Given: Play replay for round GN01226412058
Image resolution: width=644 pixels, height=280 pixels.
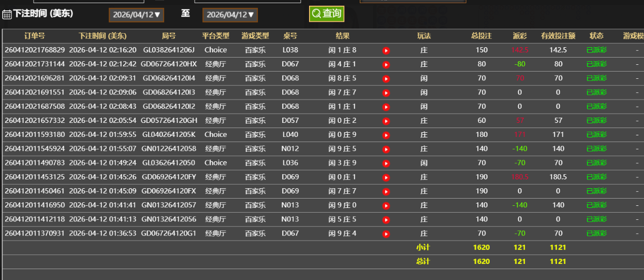Looking at the screenshot, I should click(386, 149).
